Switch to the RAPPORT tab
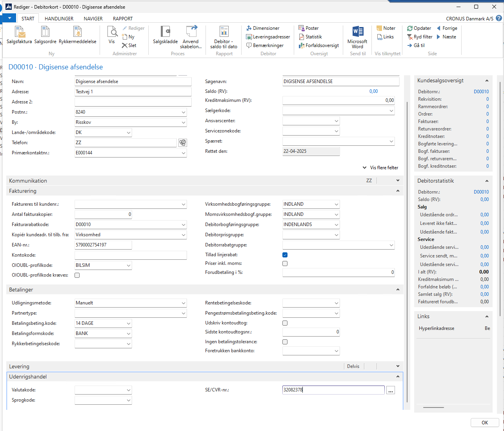504x431 pixels. pyautogui.click(x=123, y=18)
